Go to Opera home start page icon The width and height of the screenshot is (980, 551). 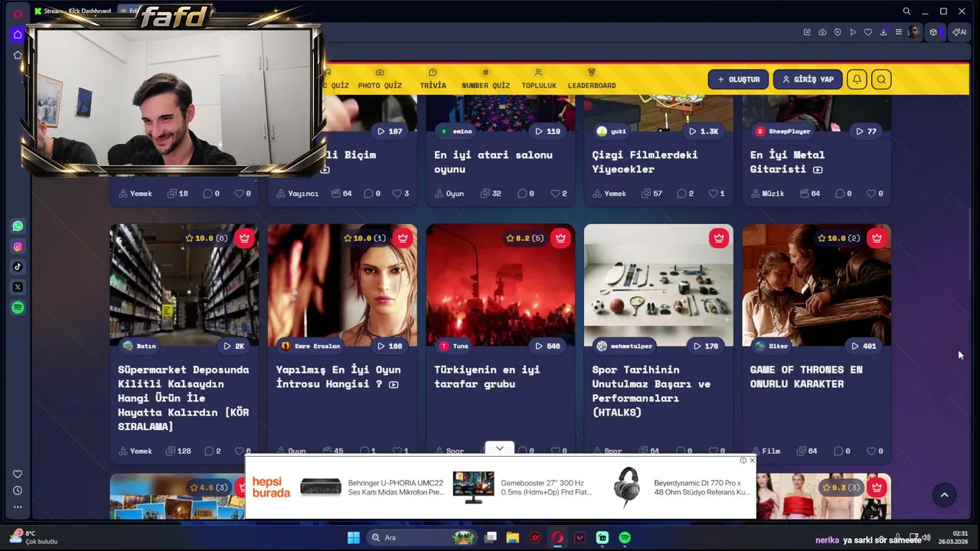tap(18, 34)
